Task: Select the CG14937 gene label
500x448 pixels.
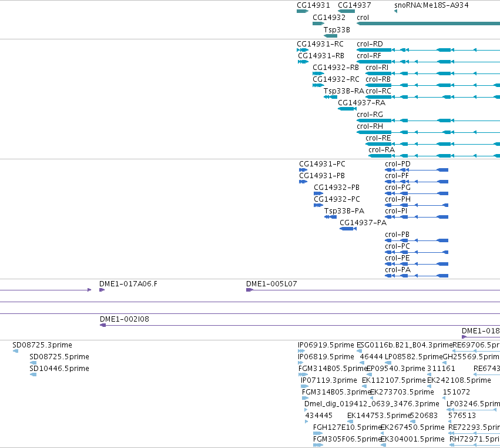Action: (354, 5)
